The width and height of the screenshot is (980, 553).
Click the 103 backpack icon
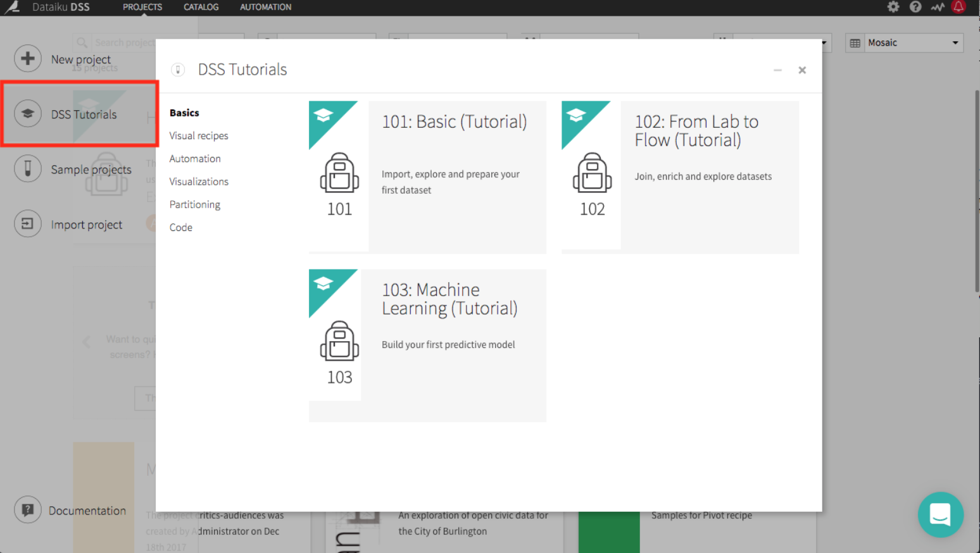tap(339, 341)
